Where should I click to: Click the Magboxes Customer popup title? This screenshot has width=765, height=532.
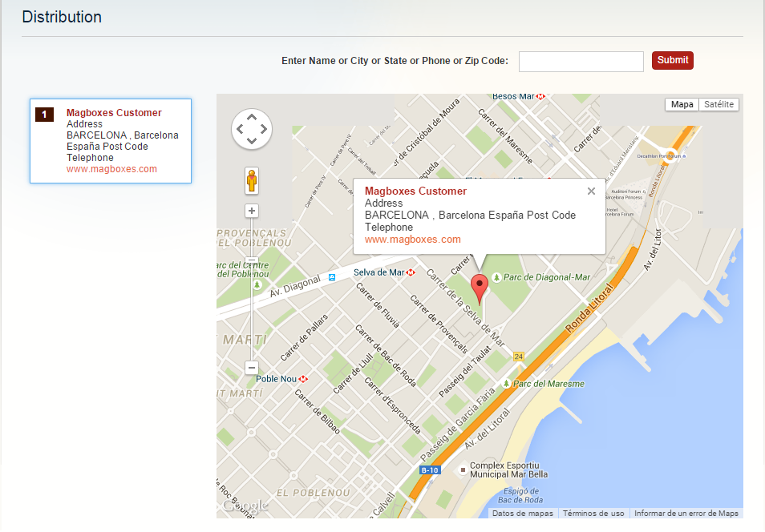pyautogui.click(x=415, y=191)
